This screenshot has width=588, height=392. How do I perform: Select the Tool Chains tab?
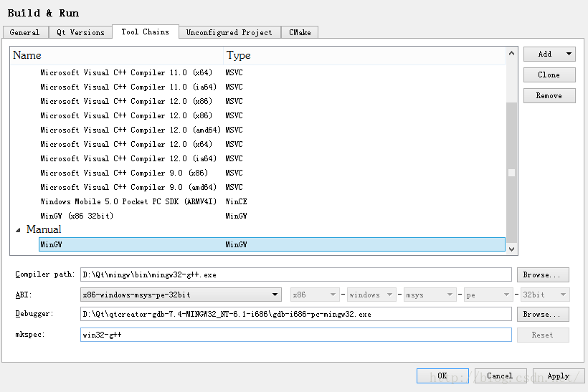pos(145,32)
